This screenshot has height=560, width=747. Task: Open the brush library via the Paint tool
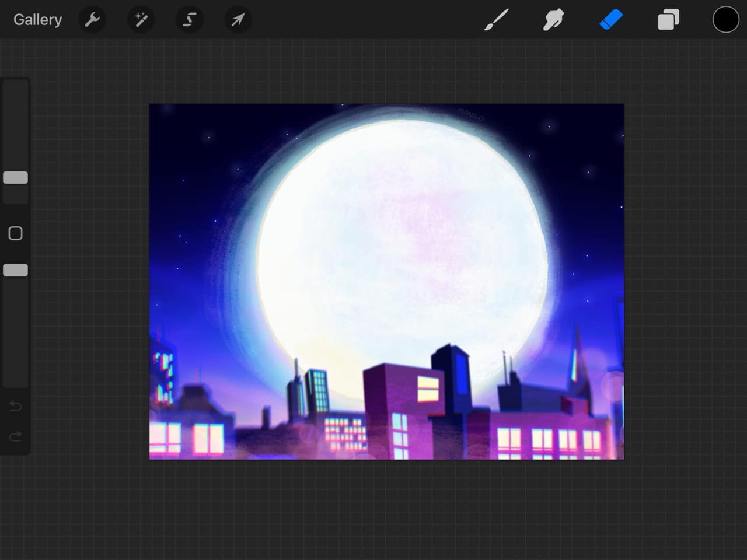[497, 19]
